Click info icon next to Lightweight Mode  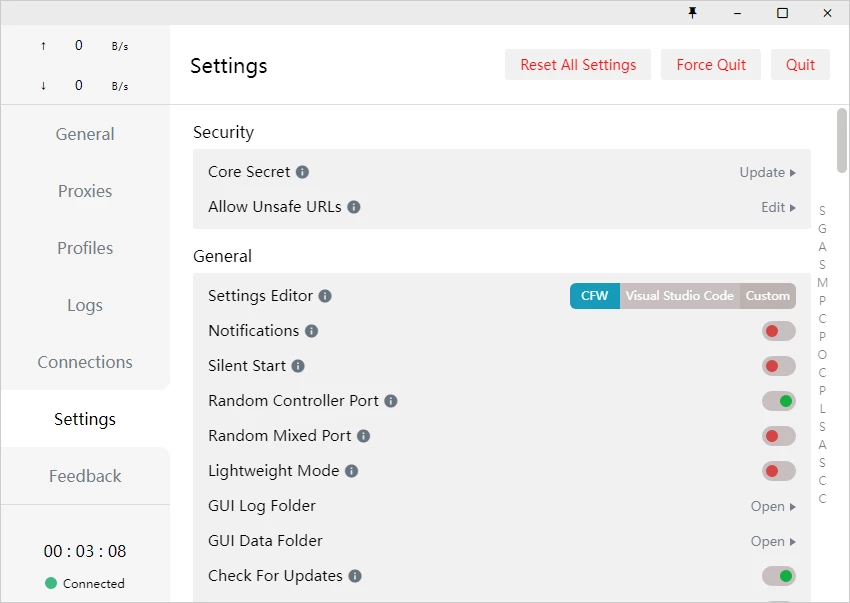tap(351, 471)
